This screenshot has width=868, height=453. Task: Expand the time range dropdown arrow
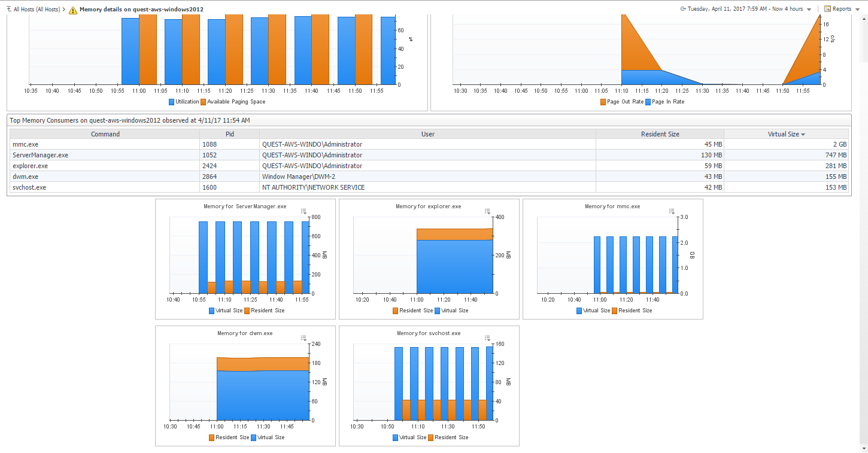click(809, 10)
